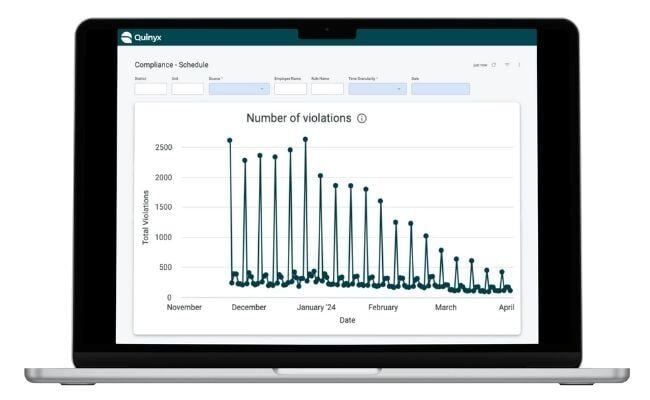Select the first data point in late November
This screenshot has height=400, width=650.
pos(230,140)
